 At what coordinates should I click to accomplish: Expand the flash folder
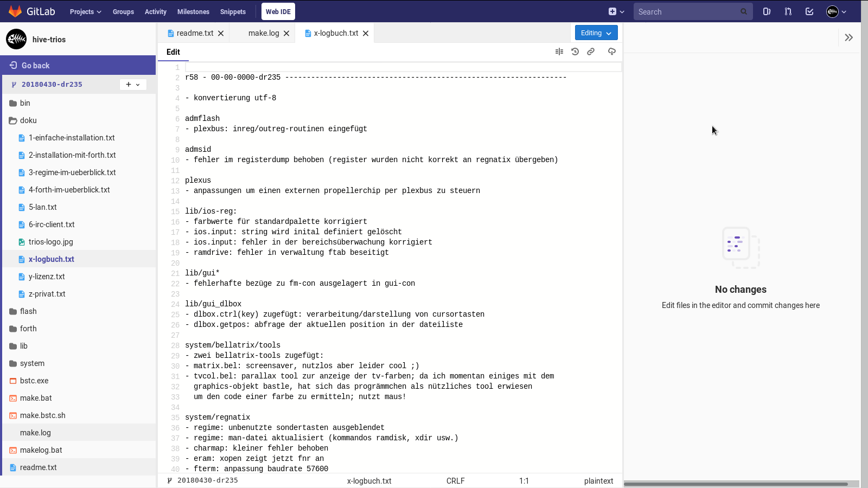28,311
